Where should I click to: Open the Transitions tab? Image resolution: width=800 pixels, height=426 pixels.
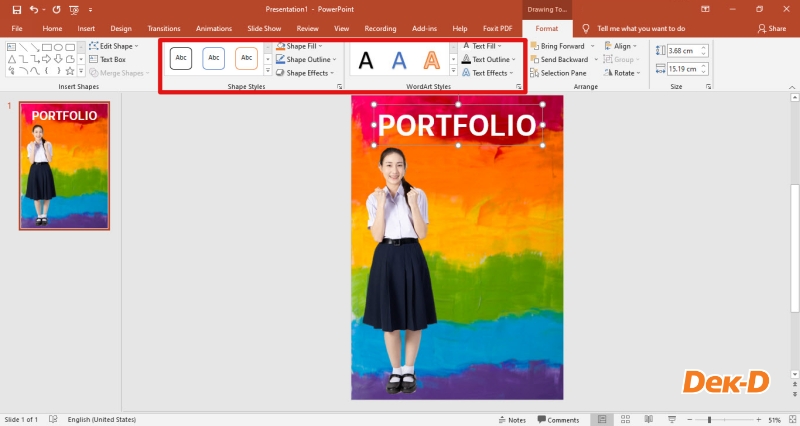point(164,29)
